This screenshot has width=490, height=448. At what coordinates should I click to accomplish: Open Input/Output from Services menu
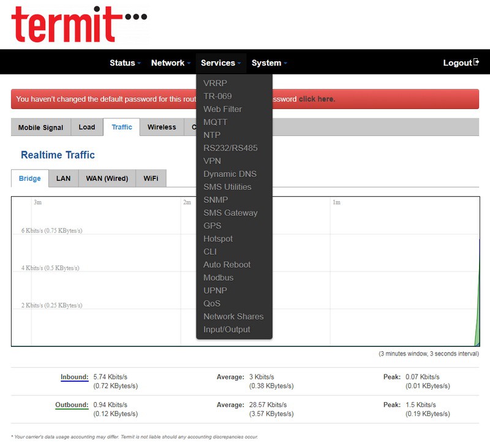227,330
